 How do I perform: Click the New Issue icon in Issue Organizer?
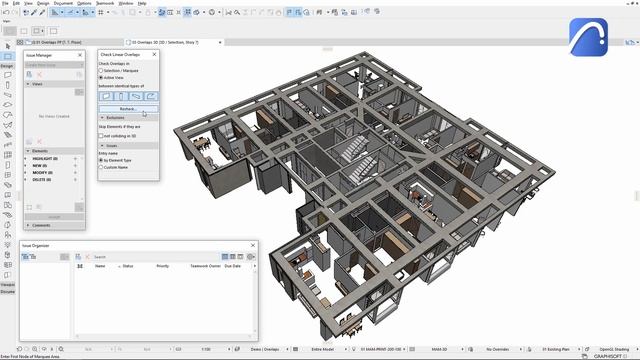[x=78, y=257]
